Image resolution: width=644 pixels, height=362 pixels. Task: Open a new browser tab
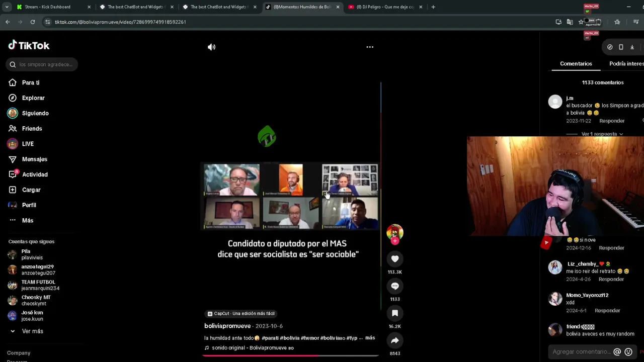[433, 7]
